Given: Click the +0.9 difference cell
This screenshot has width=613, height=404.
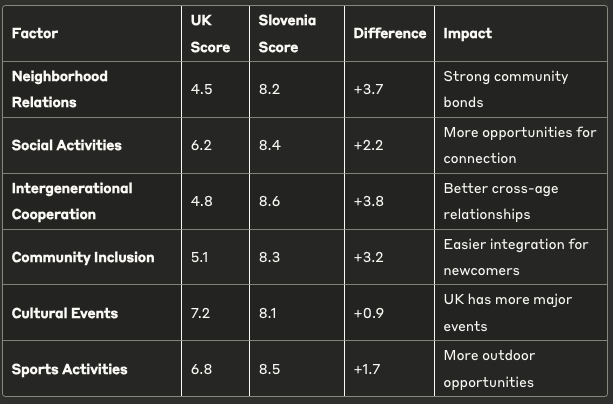Looking at the screenshot, I should [x=369, y=313].
